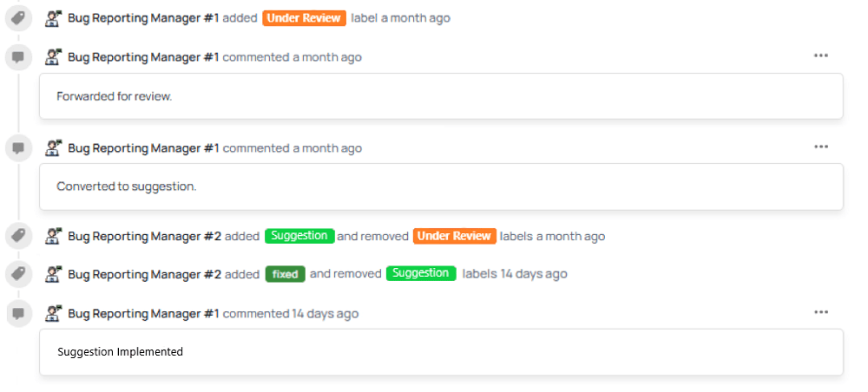Screen dimensions: 868x392
Task: Click the comment bubble icon beside 'Converted to suggestion'
Action: pyautogui.click(x=18, y=148)
